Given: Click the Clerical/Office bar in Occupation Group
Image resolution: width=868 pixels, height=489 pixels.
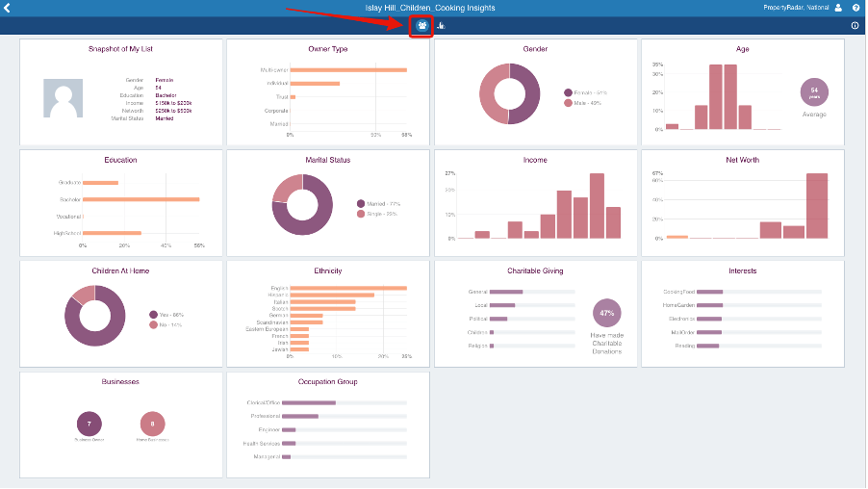Looking at the screenshot, I should click(309, 402).
